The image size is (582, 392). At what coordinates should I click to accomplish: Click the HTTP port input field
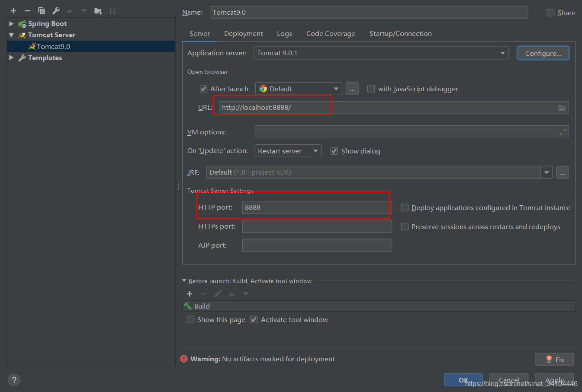click(x=316, y=207)
